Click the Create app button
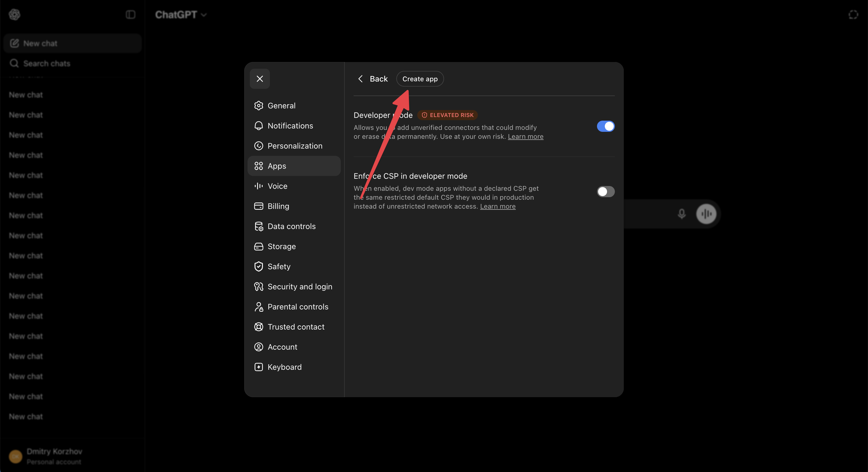The image size is (868, 472). click(420, 78)
